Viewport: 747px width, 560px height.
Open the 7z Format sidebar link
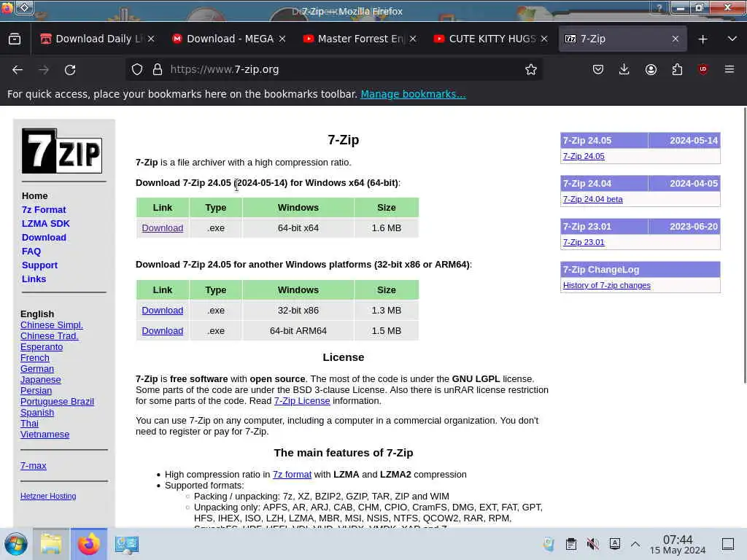[x=44, y=209]
